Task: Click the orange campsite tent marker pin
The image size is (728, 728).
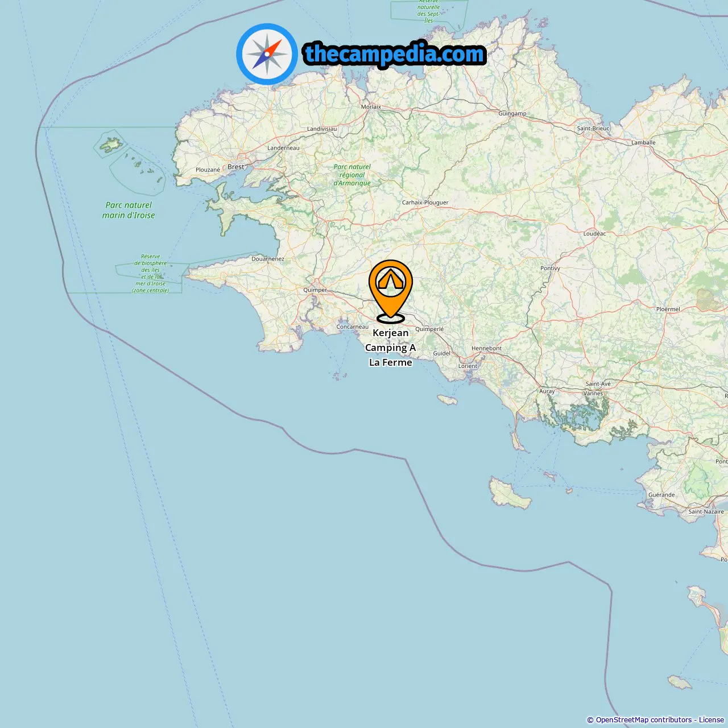Action: coord(391,290)
